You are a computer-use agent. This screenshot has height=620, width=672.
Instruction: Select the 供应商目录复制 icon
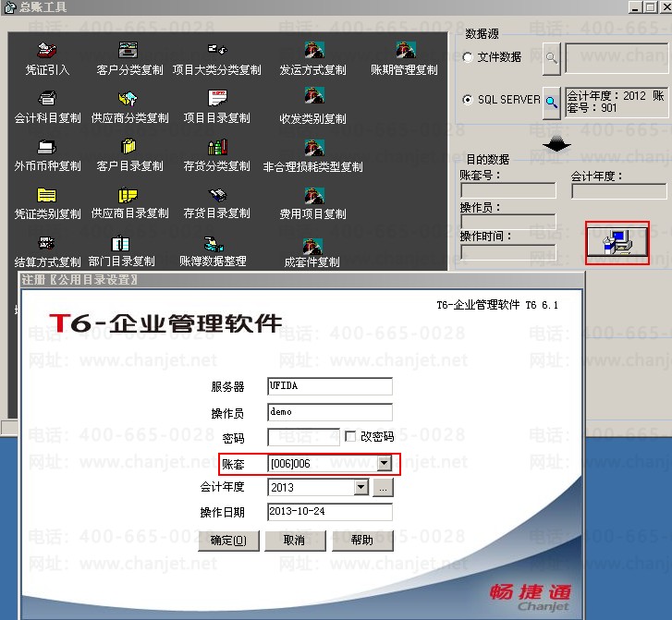[x=128, y=195]
